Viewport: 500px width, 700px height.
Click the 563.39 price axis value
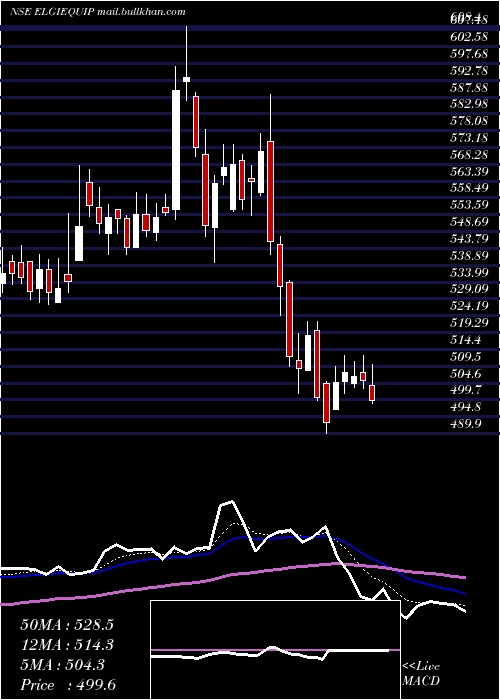pos(469,171)
